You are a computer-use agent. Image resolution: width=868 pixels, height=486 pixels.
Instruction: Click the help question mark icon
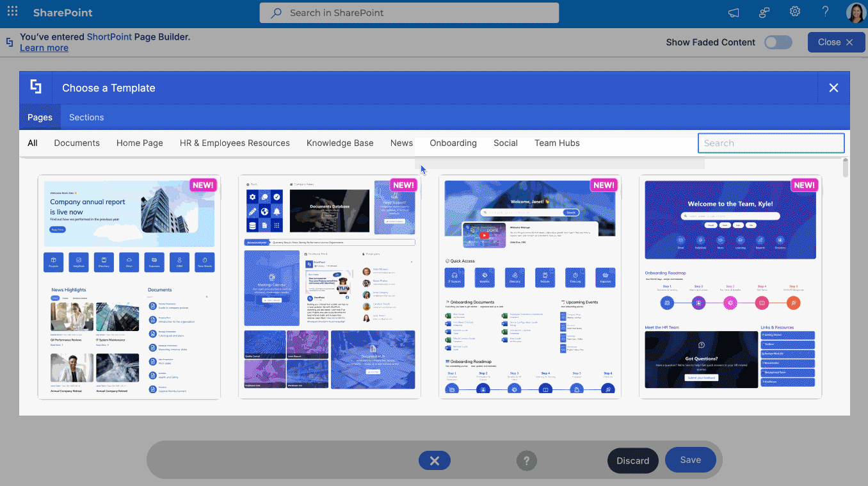pos(825,12)
